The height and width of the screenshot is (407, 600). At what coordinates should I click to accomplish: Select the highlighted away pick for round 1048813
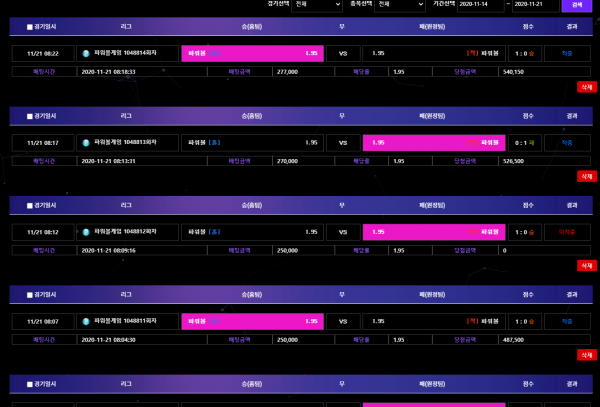[434, 143]
